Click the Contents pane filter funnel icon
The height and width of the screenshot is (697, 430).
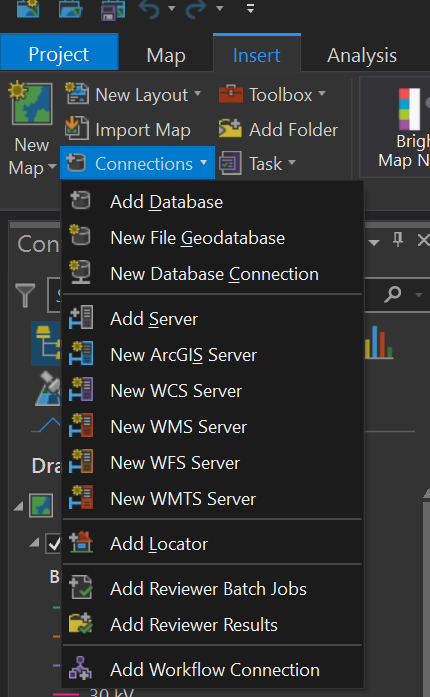pyautogui.click(x=25, y=295)
